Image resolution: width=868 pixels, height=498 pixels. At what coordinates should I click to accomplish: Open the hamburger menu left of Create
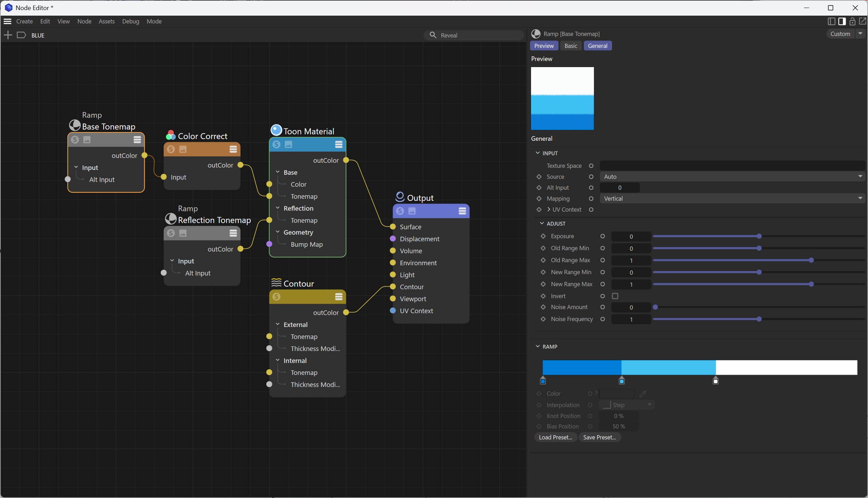tap(7, 22)
